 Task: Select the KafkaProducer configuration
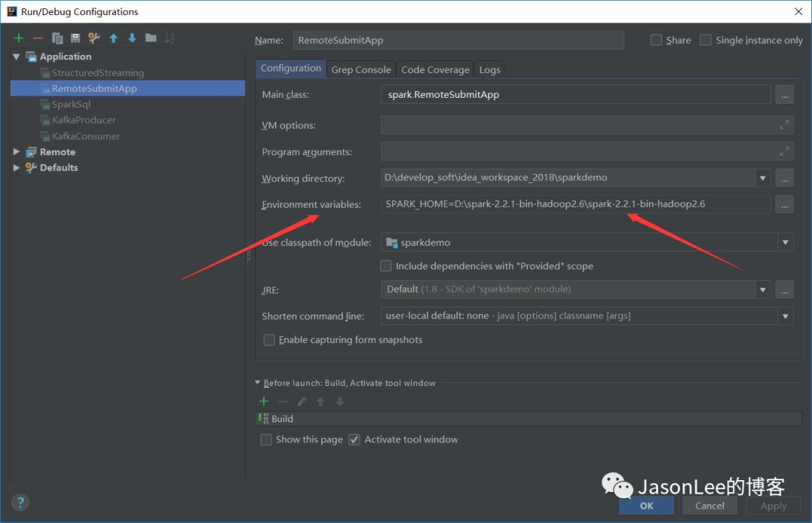[x=83, y=120]
